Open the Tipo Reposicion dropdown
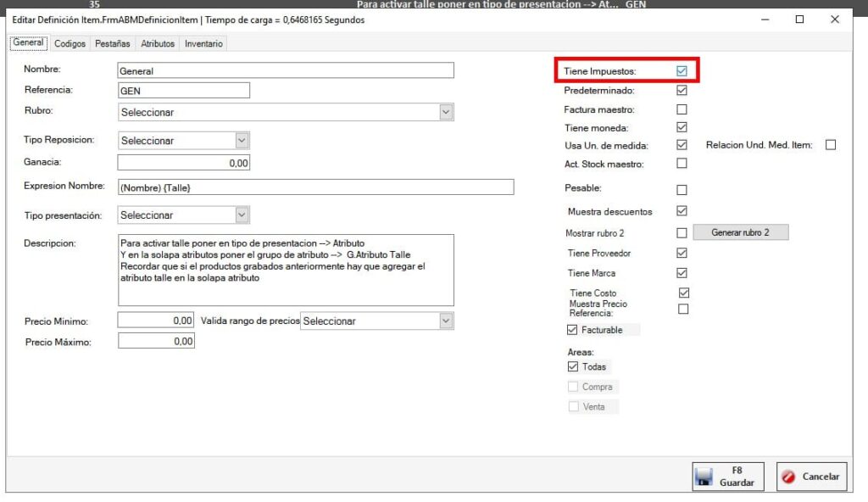 (242, 141)
